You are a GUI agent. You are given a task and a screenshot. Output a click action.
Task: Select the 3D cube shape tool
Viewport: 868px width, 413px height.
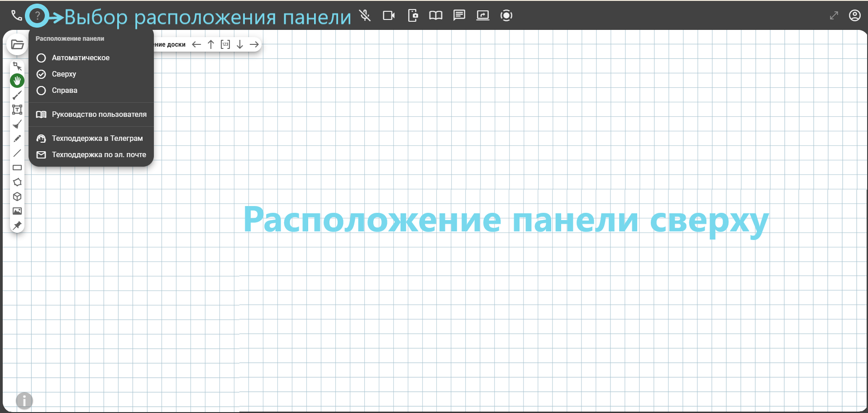(x=17, y=197)
